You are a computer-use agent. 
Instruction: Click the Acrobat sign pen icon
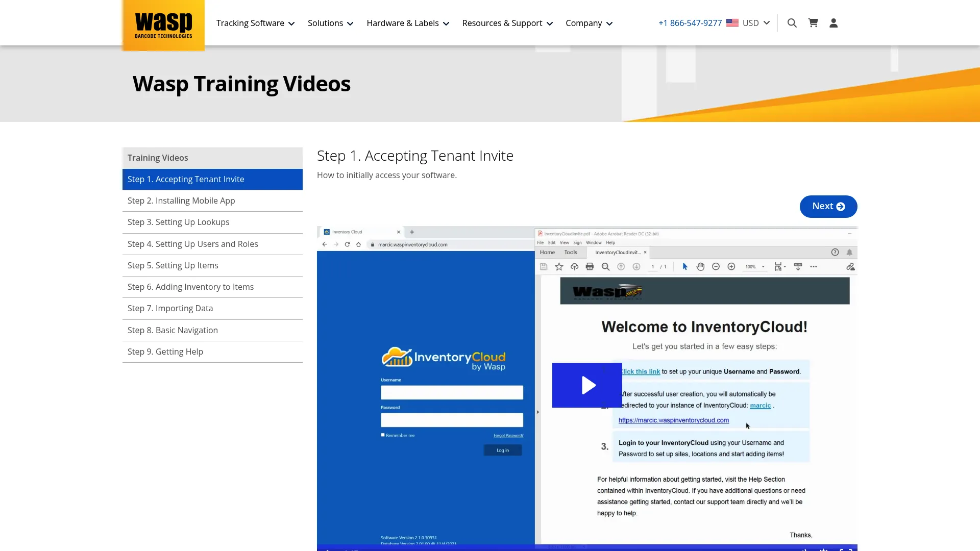pyautogui.click(x=850, y=266)
